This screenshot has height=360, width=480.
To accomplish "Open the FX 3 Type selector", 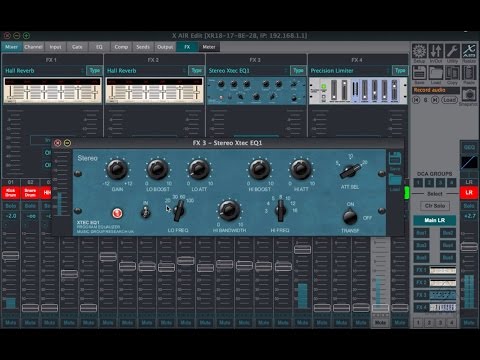I will pyautogui.click(x=298, y=71).
